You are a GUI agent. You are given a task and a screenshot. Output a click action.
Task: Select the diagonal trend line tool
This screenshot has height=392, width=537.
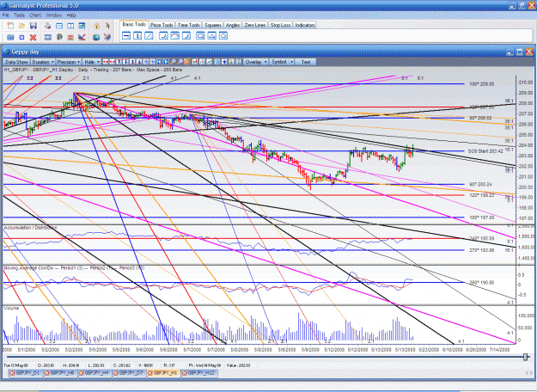tap(149, 35)
